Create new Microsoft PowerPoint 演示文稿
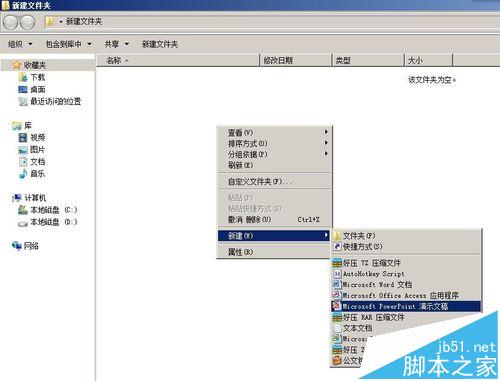This screenshot has height=381, width=500. tap(406, 306)
